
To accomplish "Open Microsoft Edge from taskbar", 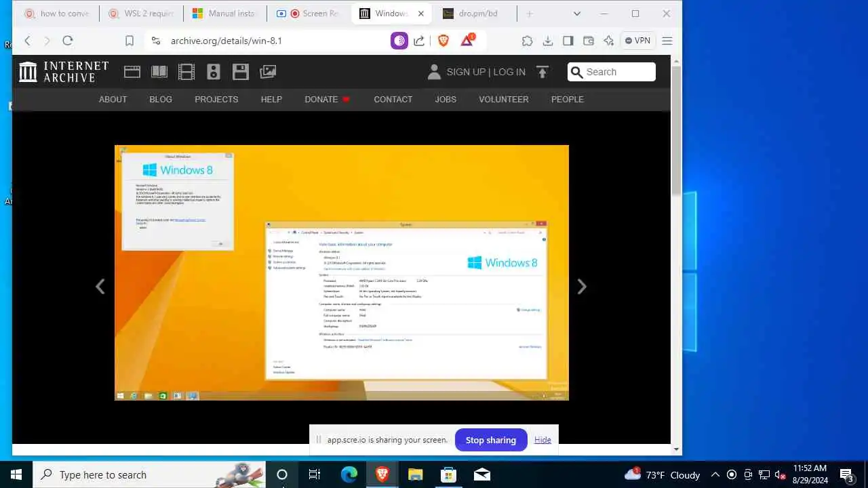I will (349, 474).
